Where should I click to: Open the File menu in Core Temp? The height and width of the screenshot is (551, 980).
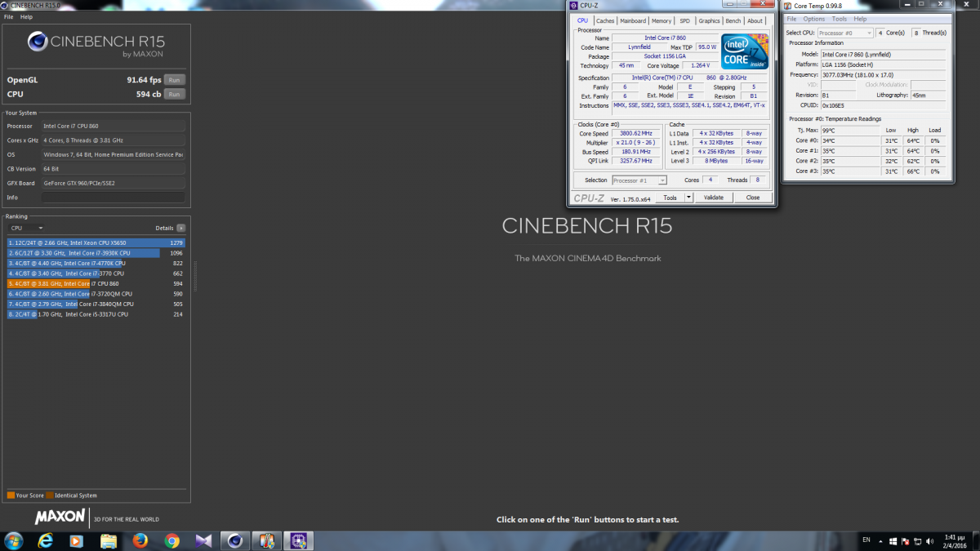(x=791, y=19)
